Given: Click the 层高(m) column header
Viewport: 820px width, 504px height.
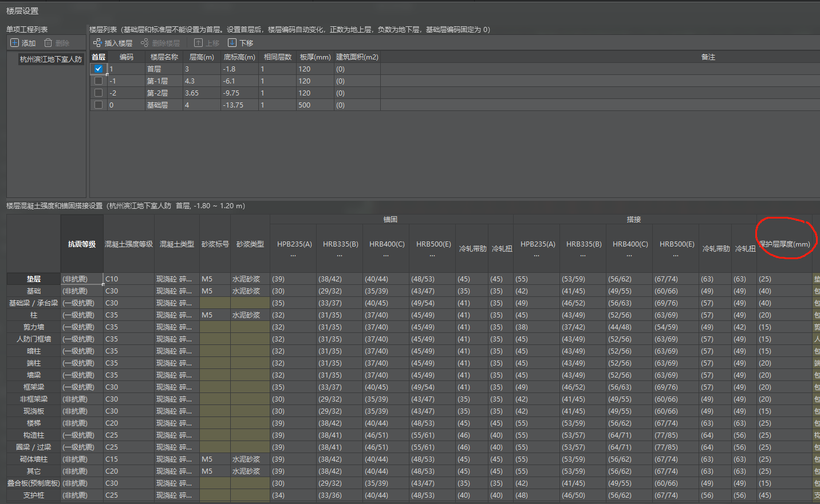Looking at the screenshot, I should pos(202,57).
